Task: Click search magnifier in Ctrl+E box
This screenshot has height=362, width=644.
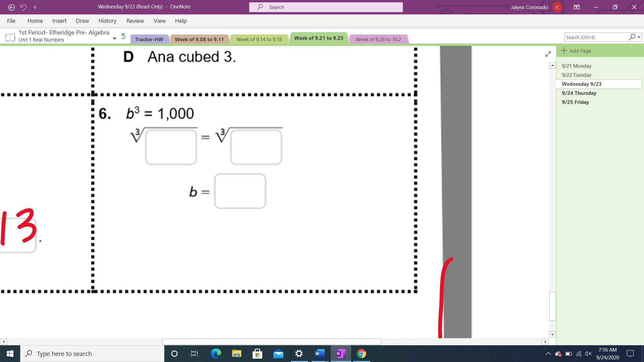Action: (x=632, y=37)
